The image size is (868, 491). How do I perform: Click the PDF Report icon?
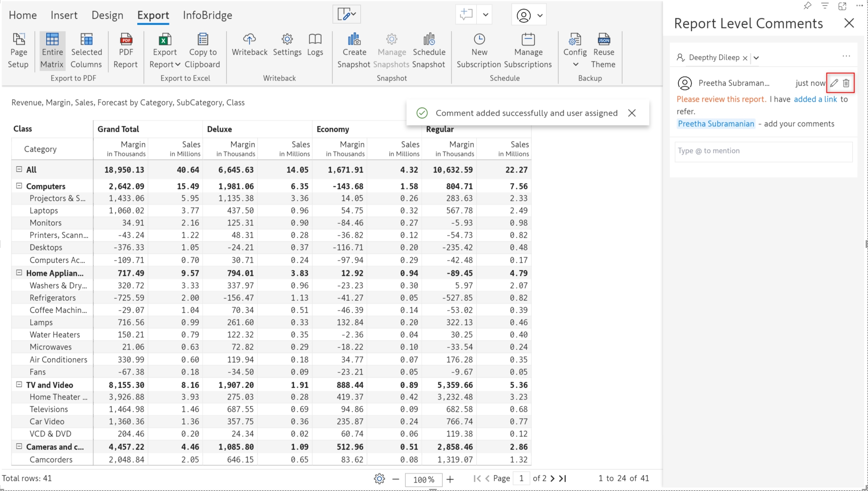click(x=126, y=40)
